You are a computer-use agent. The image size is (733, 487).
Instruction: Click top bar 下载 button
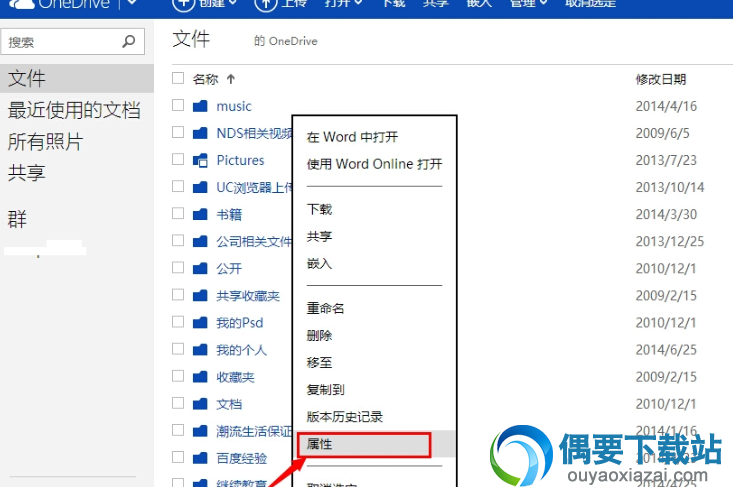click(x=394, y=4)
